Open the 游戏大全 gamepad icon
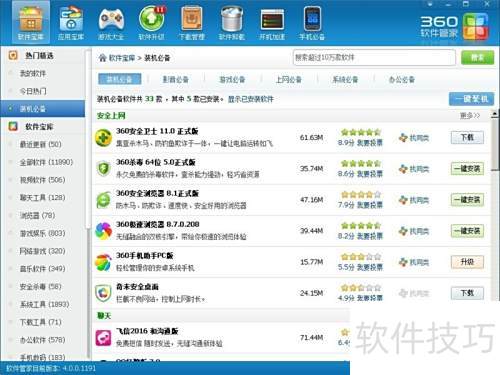The width and height of the screenshot is (500, 375). click(x=111, y=22)
